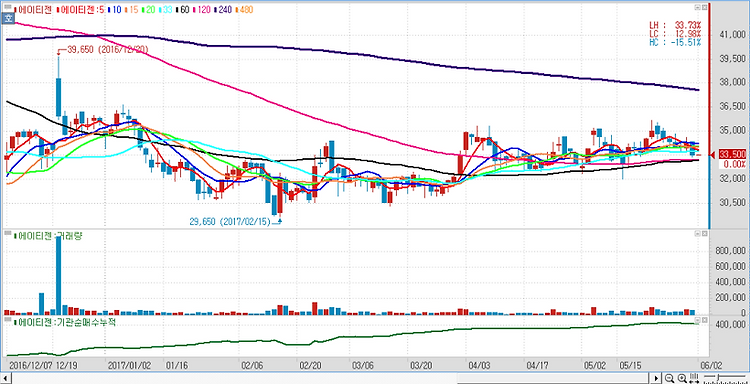This screenshot has height=384, width=750.
Task: Select the 에이티젠 price series legend
Action: pos(33,10)
